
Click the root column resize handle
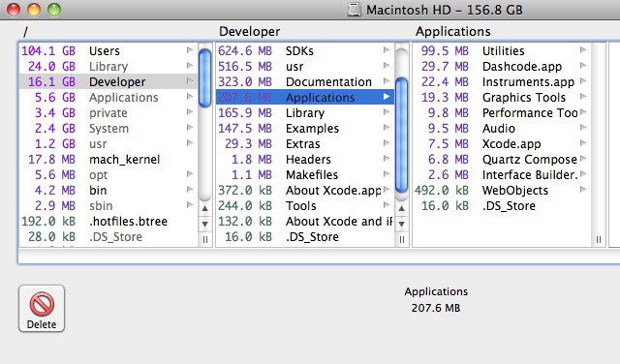click(204, 239)
